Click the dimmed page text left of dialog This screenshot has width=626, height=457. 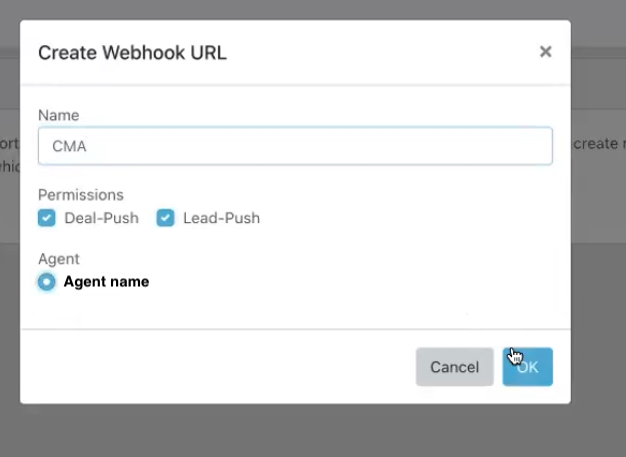pos(9,144)
